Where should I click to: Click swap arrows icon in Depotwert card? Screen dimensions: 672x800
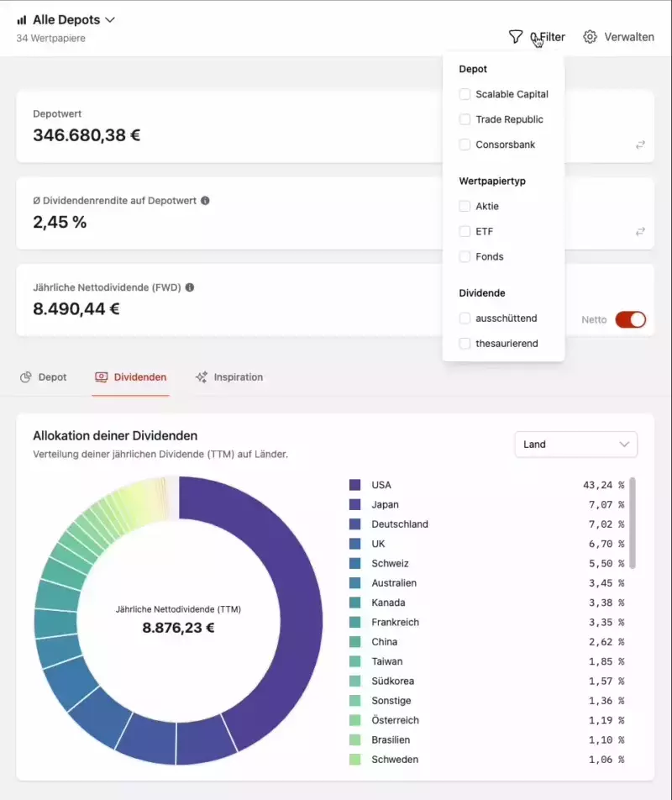coord(640,145)
